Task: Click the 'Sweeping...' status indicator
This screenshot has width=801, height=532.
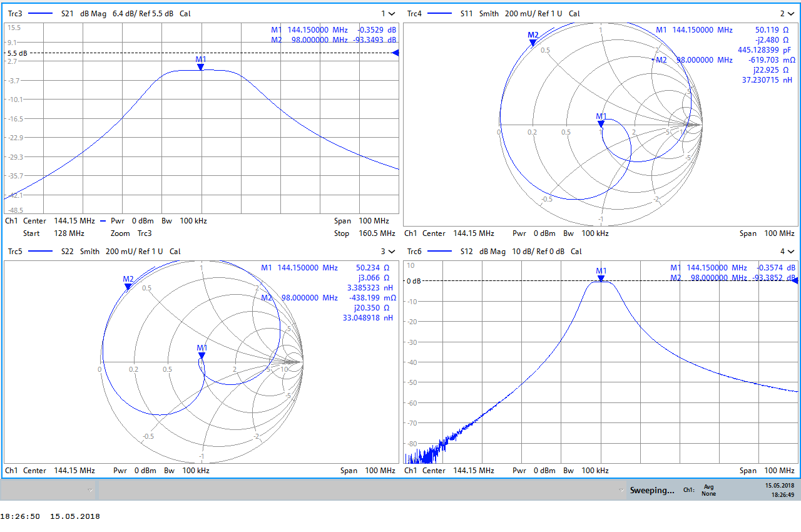Action: (652, 490)
